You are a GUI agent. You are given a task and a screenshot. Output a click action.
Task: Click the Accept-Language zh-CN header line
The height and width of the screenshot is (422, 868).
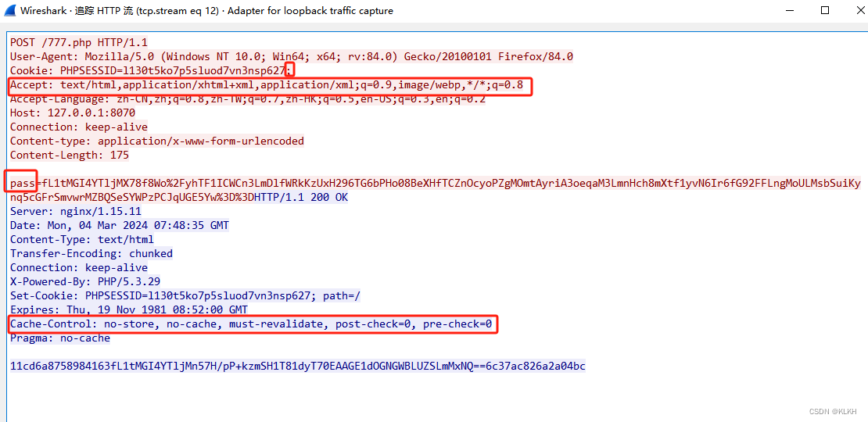[x=248, y=99]
